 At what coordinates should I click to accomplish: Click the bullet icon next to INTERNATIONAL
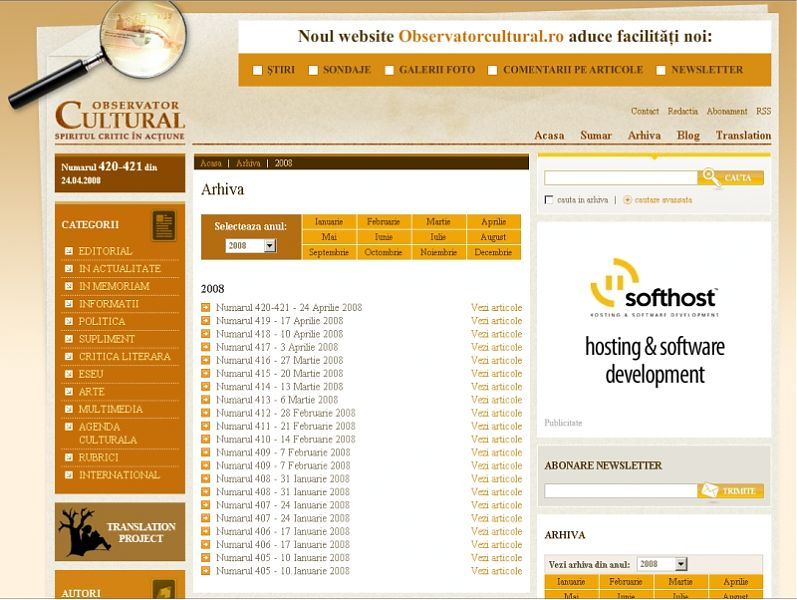pos(69,475)
